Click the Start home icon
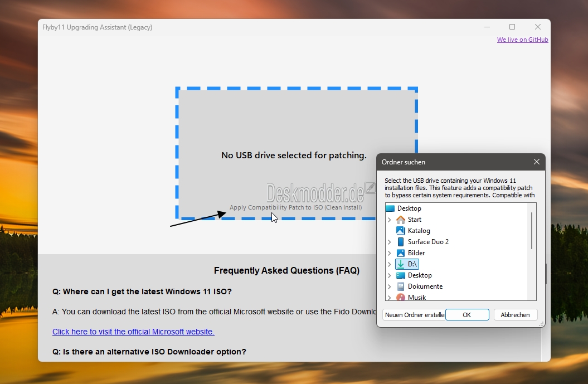Viewport: 588px width, 384px height. [401, 220]
